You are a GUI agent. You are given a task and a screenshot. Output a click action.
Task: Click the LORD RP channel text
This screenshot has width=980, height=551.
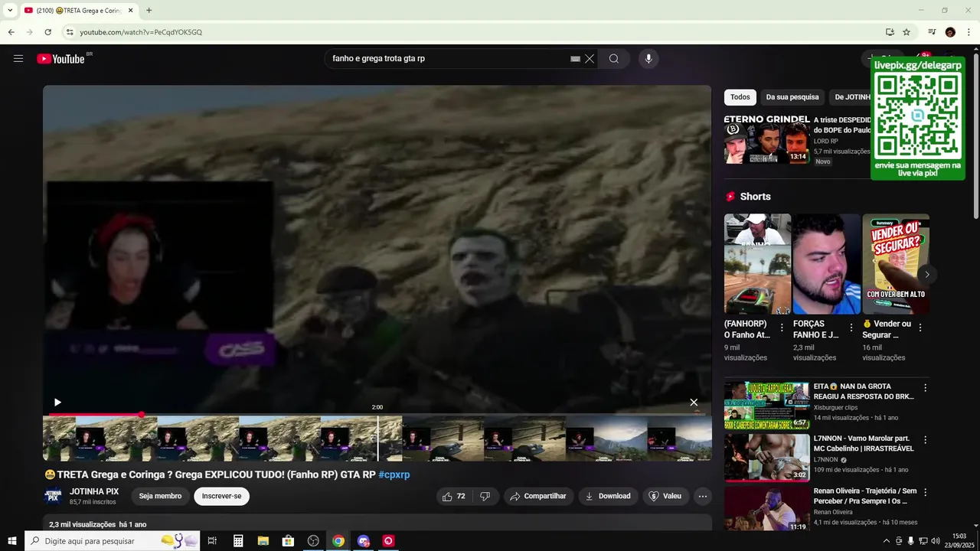[826, 142]
